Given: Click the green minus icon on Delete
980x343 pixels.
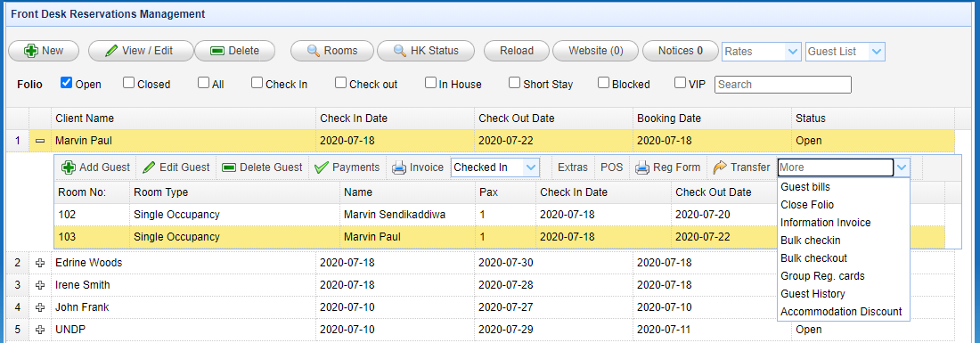Looking at the screenshot, I should (x=216, y=52).
